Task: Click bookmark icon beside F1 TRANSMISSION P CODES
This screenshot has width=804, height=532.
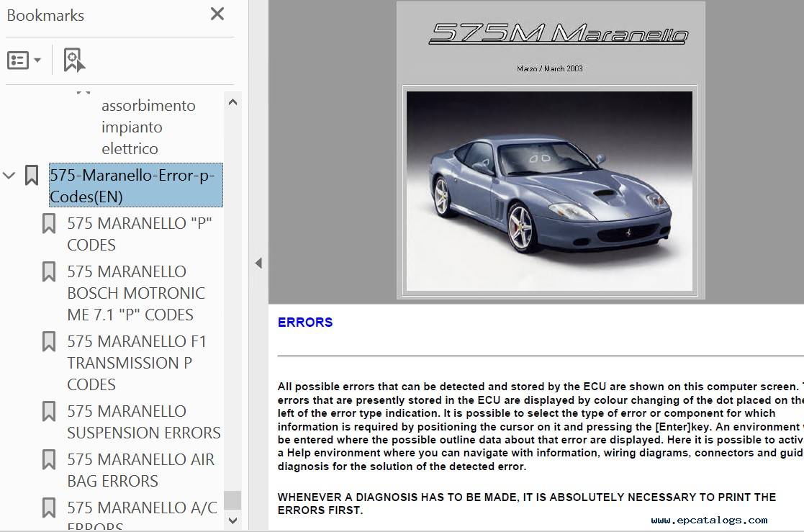Action: pos(49,342)
